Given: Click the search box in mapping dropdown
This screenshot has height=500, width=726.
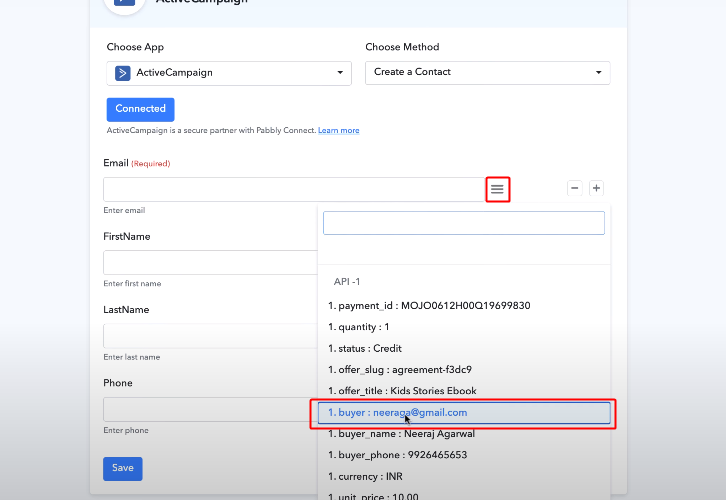Looking at the screenshot, I should [x=463, y=223].
